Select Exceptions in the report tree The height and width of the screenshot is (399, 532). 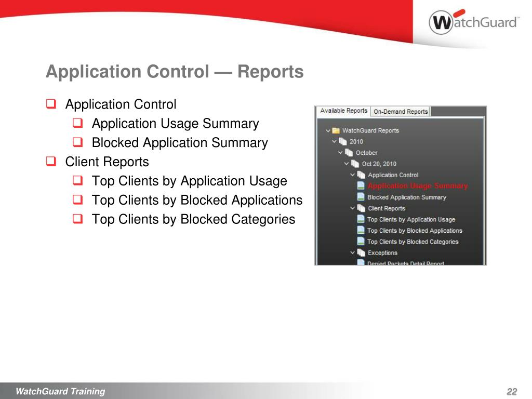coord(382,253)
